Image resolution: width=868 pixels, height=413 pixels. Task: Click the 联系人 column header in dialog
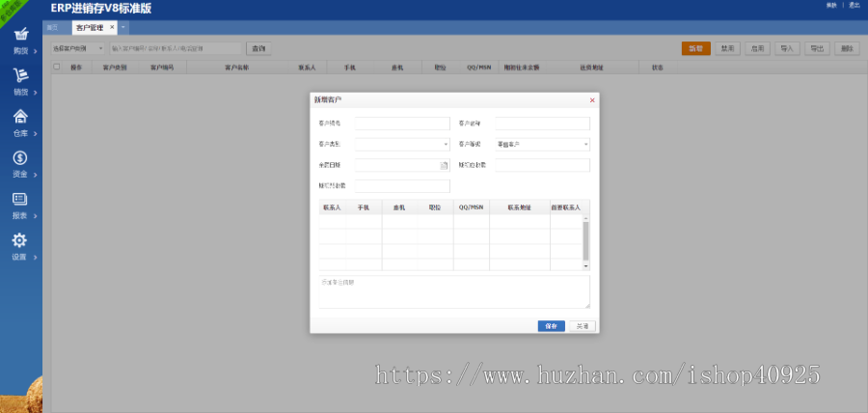pos(332,207)
